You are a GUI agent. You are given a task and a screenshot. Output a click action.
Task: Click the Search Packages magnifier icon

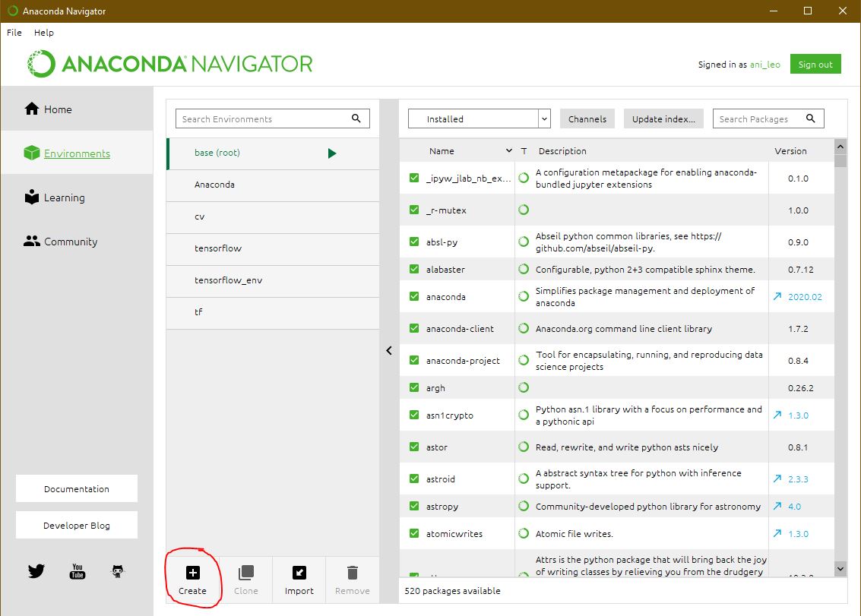point(810,118)
